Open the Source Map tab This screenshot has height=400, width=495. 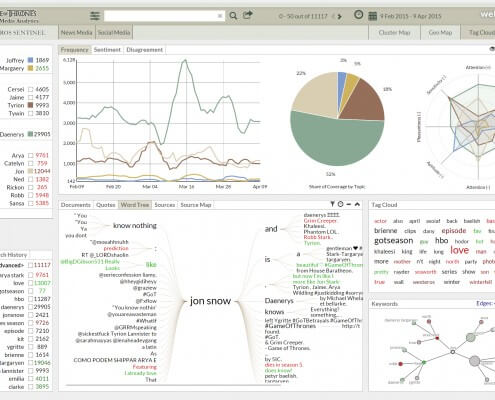click(x=196, y=205)
